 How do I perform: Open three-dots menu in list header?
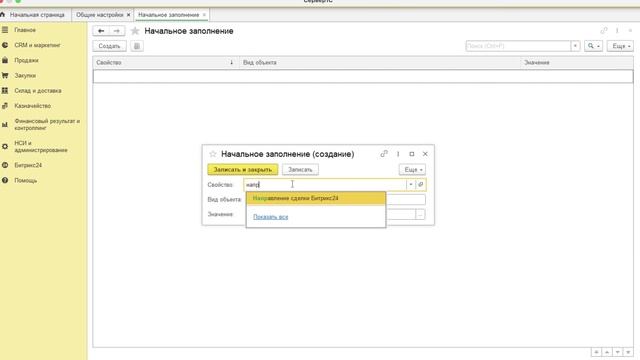point(617,31)
